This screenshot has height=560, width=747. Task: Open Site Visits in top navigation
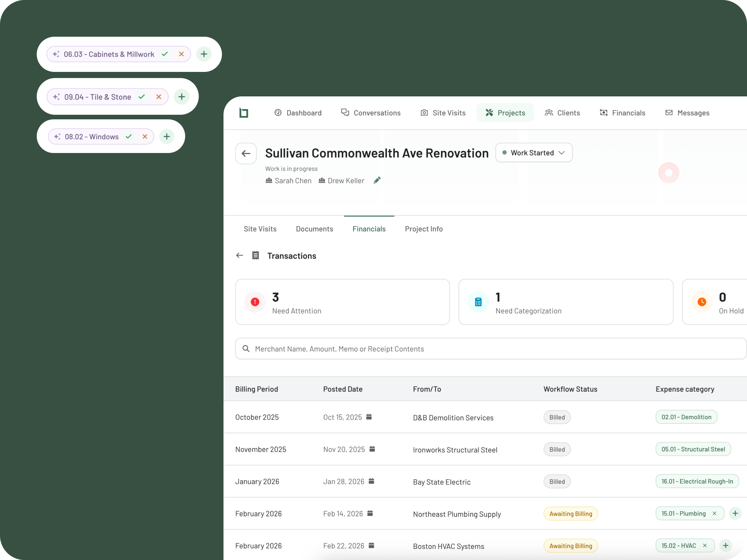coord(443,113)
